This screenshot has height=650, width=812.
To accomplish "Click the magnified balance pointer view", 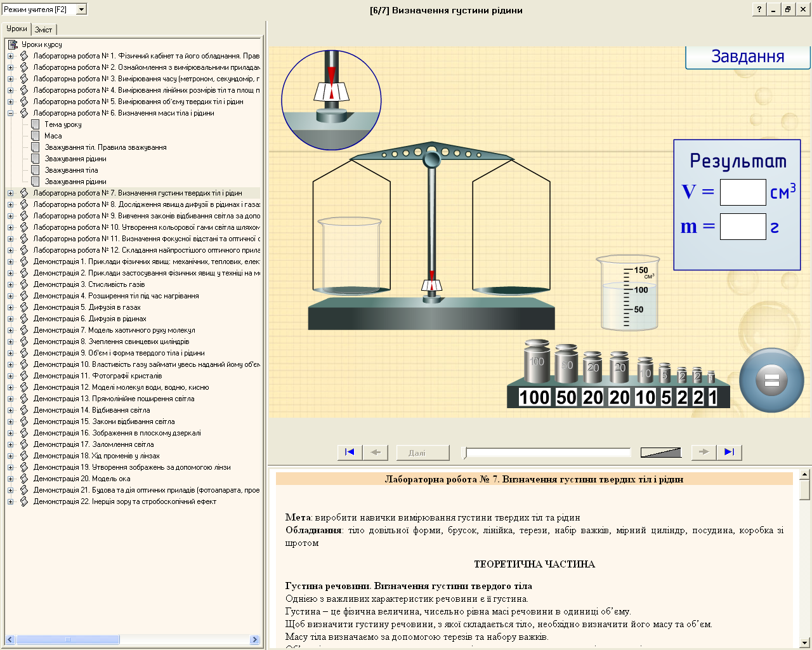I will [331, 100].
